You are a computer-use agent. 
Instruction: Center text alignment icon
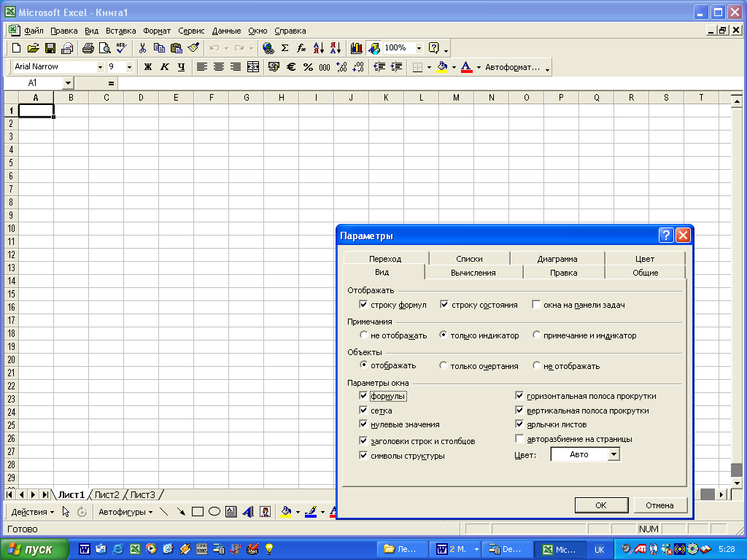[219, 67]
